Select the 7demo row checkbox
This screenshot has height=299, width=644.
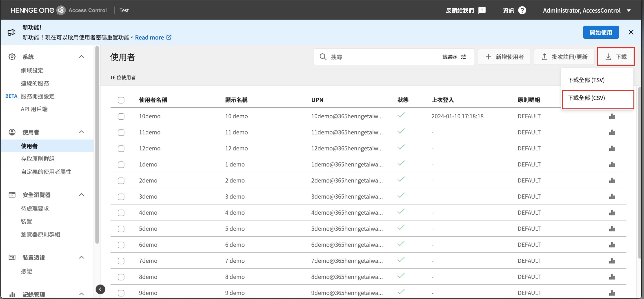tap(121, 261)
